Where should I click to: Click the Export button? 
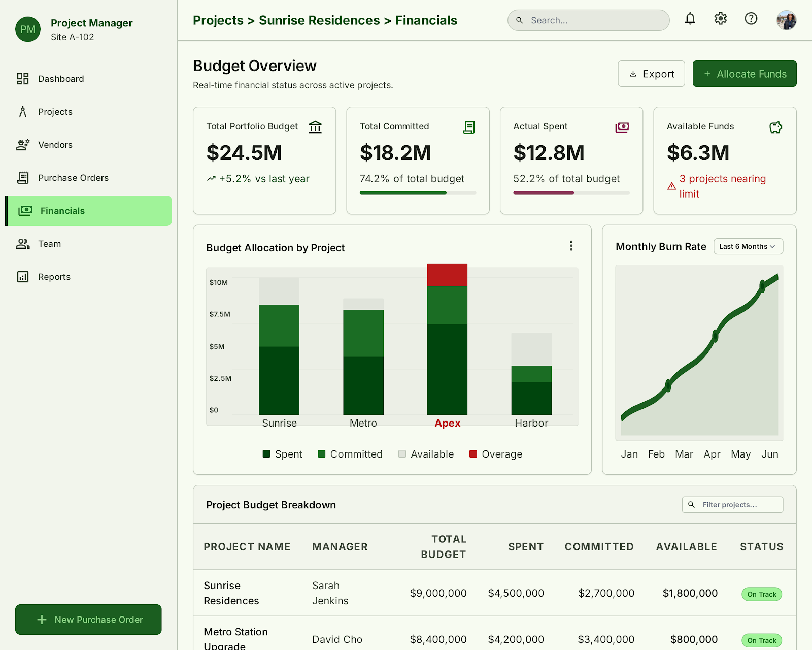(x=651, y=74)
